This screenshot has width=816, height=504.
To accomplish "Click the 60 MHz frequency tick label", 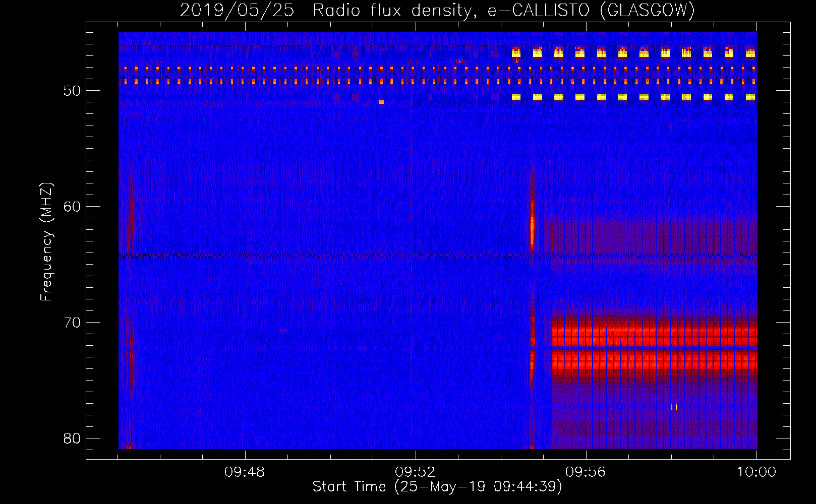I will 72,207.
